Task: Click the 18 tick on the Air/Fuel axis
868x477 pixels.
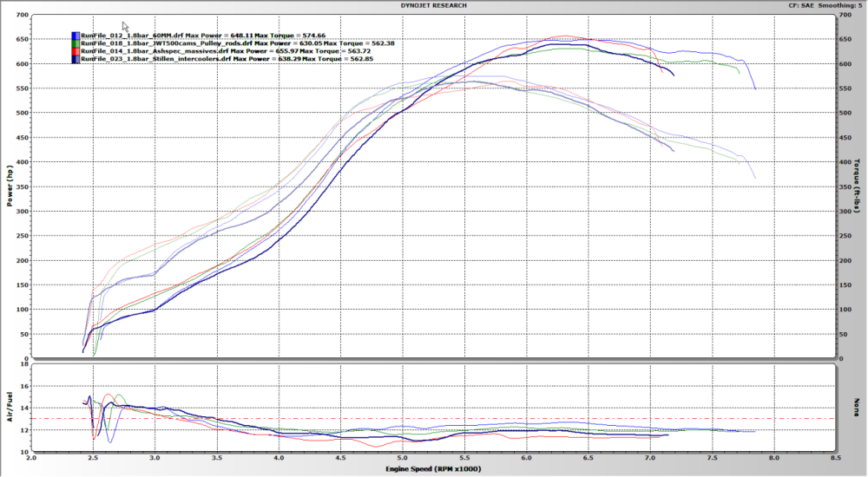Action: click(x=23, y=366)
